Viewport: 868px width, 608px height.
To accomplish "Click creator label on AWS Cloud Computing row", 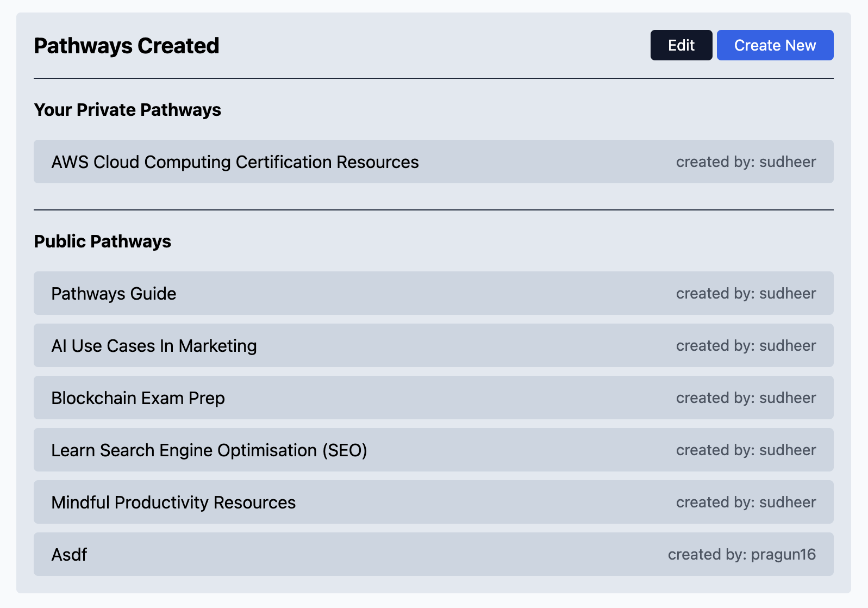I will [746, 162].
